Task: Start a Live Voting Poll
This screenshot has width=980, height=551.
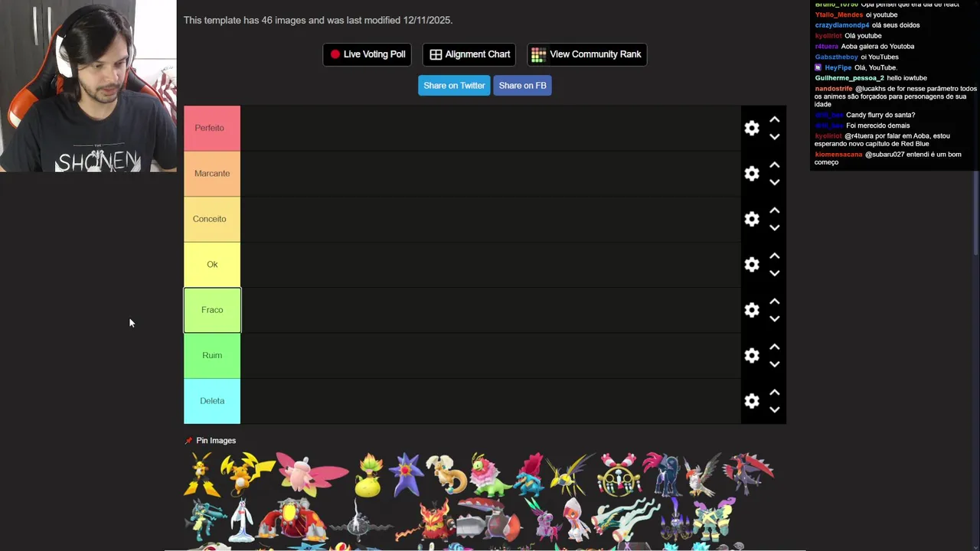Action: coord(367,54)
